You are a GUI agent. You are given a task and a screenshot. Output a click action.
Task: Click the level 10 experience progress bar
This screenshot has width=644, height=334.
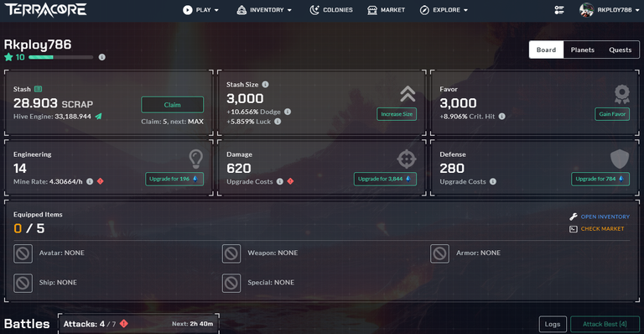coord(60,57)
